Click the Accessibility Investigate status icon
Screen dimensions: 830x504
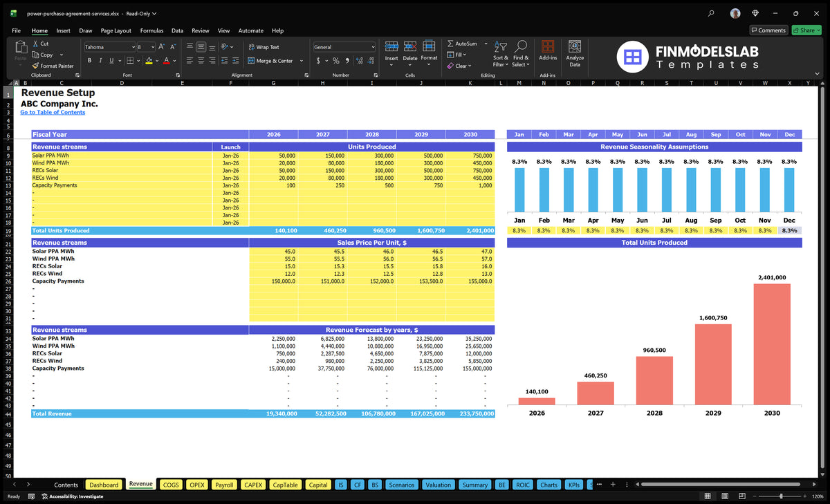coord(44,496)
